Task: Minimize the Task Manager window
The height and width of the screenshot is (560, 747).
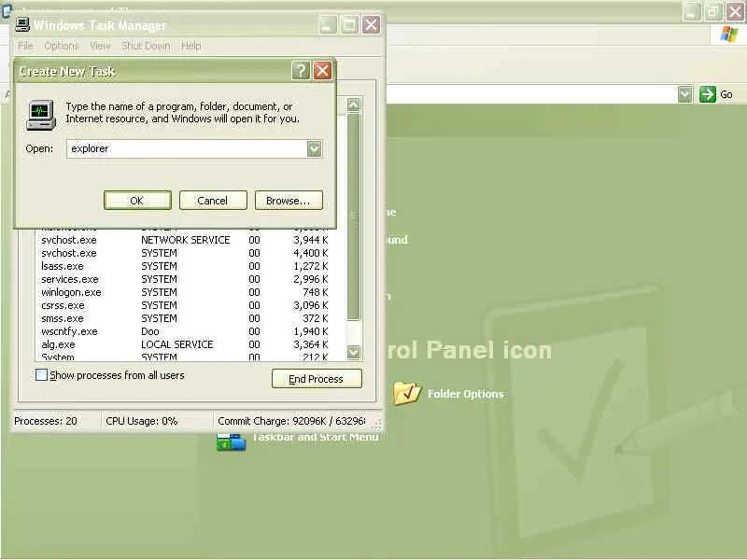Action: [328, 25]
